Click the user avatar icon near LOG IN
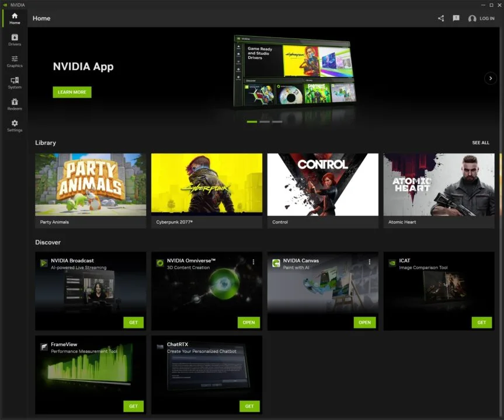Image resolution: width=504 pixels, height=420 pixels. [472, 18]
